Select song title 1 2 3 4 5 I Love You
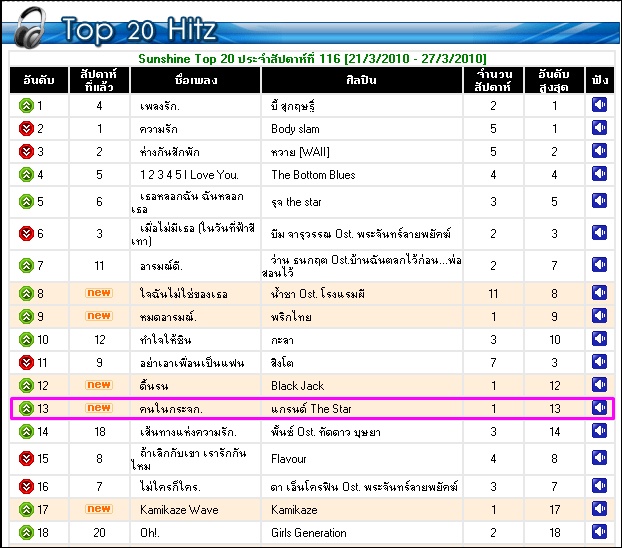Image resolution: width=622 pixels, height=548 pixels. click(189, 175)
